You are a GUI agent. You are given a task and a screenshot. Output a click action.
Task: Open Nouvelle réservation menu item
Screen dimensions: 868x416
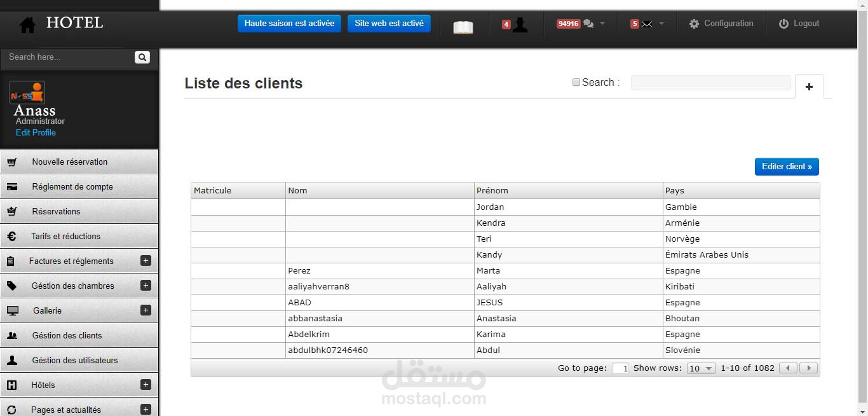(x=79, y=162)
